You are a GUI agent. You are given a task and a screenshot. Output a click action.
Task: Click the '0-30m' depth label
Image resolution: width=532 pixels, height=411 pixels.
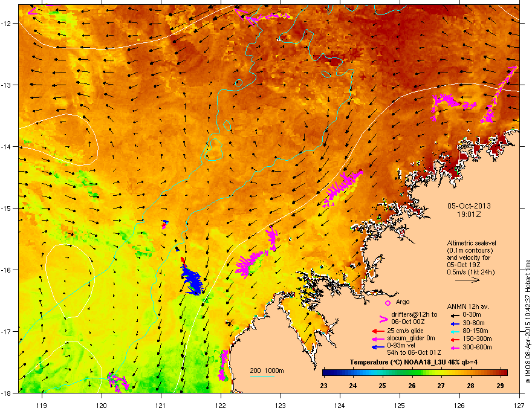tap(472, 315)
